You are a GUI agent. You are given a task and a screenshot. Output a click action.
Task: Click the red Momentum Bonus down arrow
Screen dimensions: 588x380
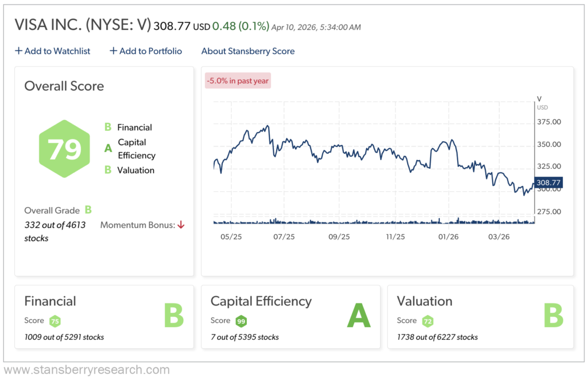(181, 225)
